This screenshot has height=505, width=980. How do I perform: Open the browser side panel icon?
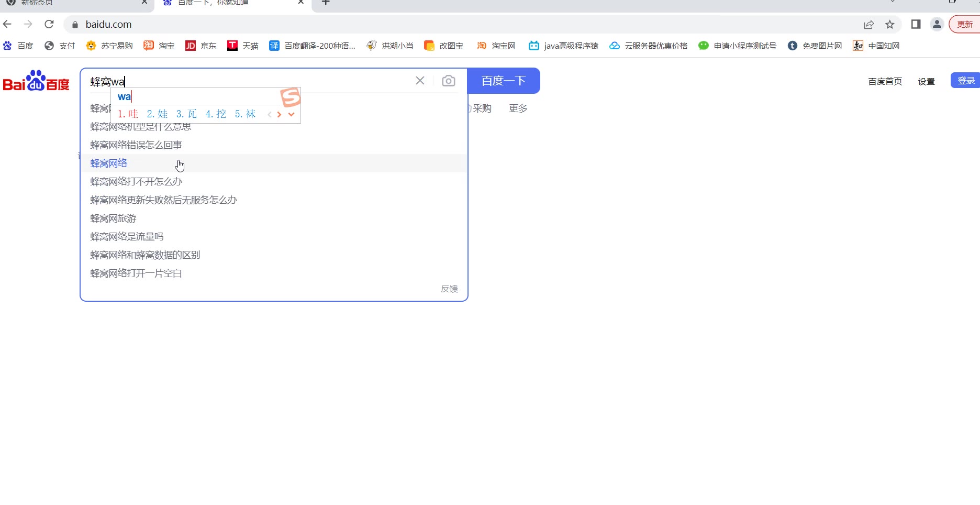[x=916, y=24]
